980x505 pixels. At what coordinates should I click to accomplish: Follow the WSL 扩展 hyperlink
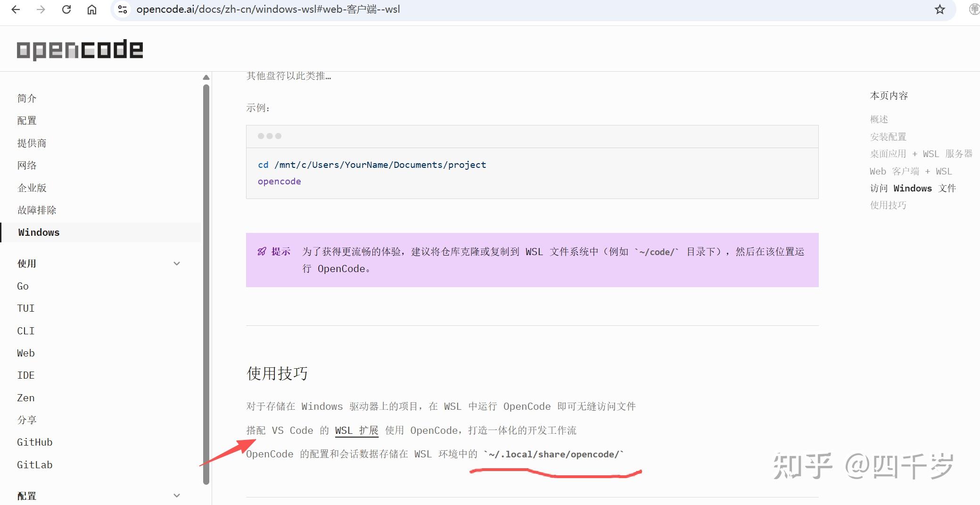357,430
